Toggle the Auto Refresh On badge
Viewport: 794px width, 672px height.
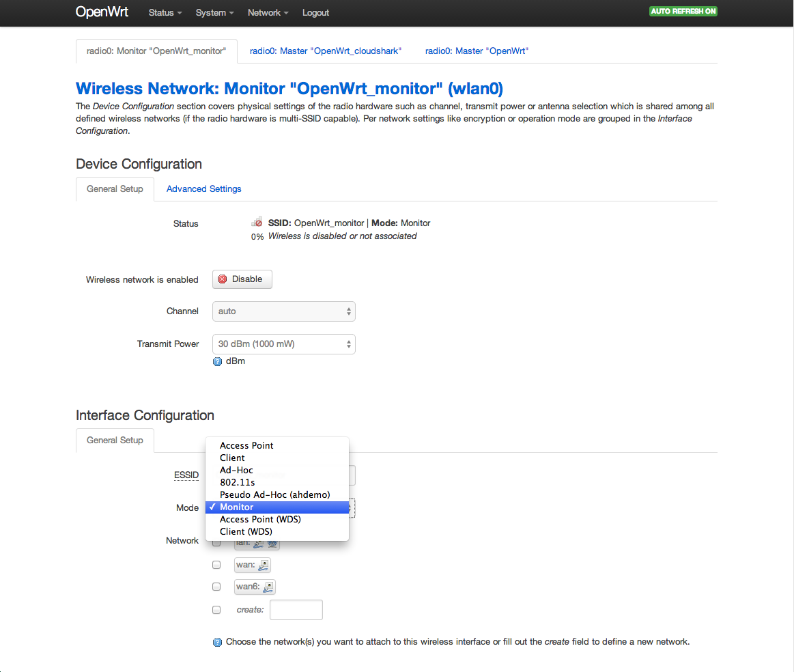(x=683, y=11)
